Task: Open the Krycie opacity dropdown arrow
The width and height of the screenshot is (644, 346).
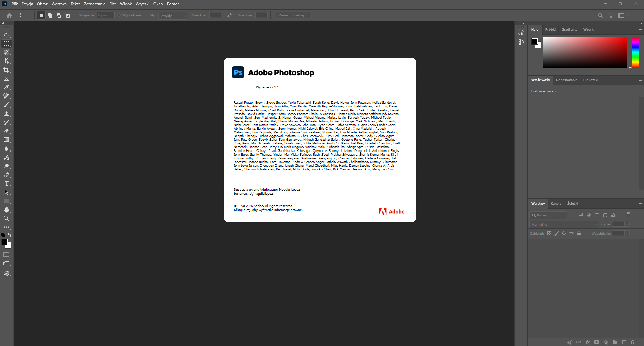Action: pos(627,224)
